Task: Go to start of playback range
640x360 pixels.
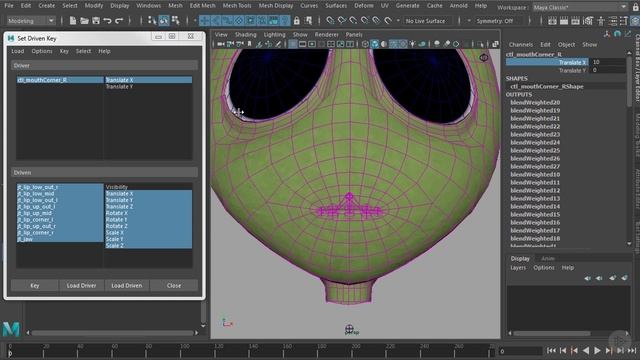Action: [551, 350]
